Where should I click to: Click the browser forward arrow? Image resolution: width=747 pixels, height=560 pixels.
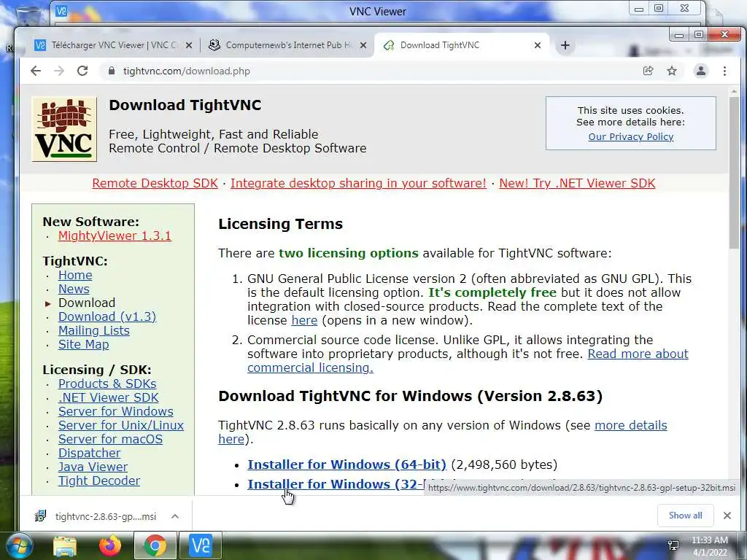pyautogui.click(x=59, y=71)
